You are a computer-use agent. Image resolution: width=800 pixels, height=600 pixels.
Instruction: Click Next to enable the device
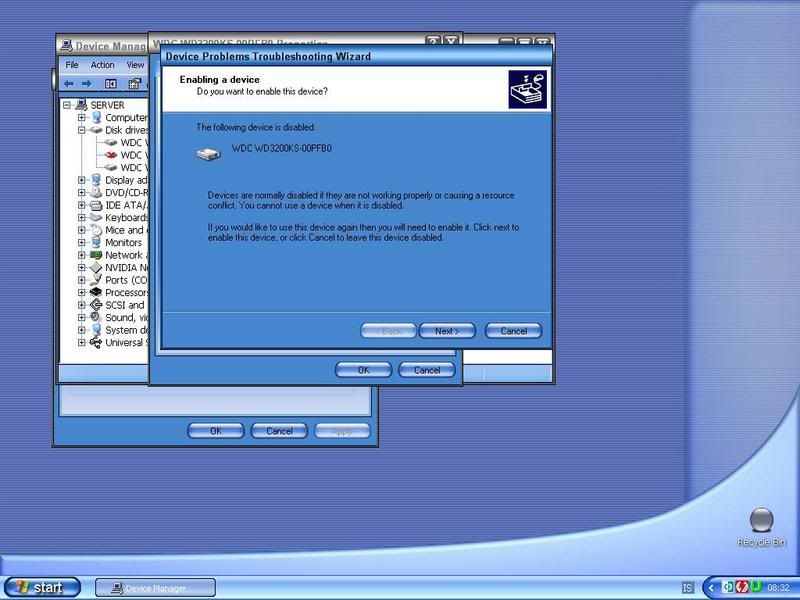pyautogui.click(x=447, y=331)
